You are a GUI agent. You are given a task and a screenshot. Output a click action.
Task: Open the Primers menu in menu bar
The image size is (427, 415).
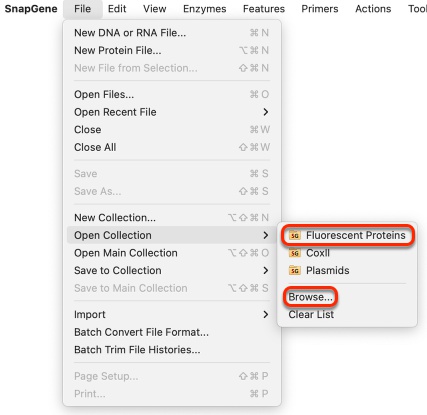(320, 9)
